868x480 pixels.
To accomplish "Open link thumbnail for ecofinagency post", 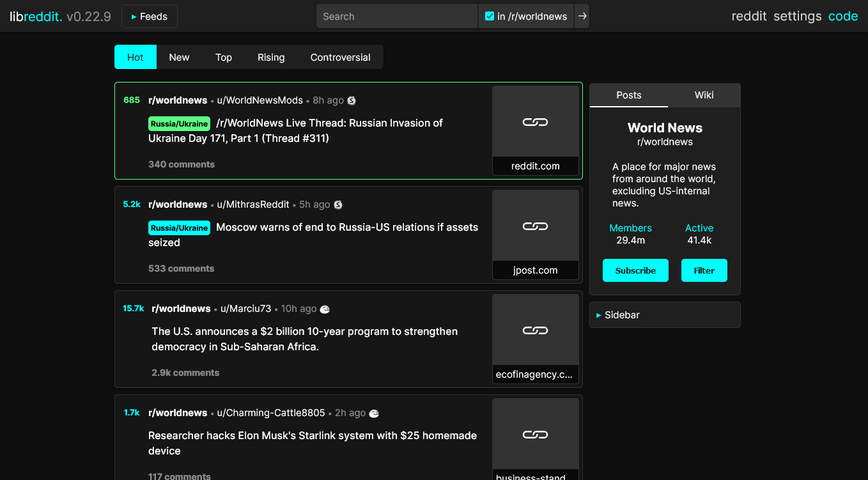I will [x=535, y=330].
